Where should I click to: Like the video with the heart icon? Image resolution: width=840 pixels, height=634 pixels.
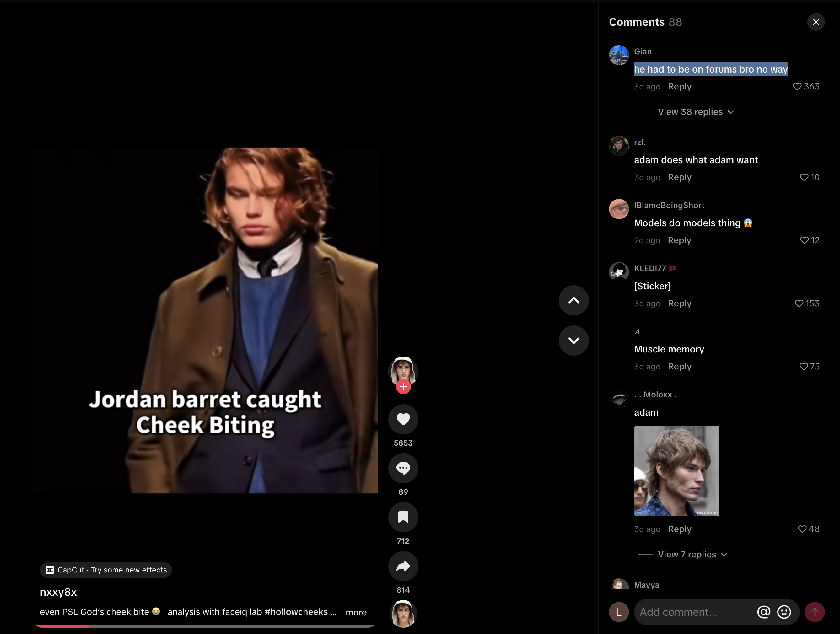(403, 419)
